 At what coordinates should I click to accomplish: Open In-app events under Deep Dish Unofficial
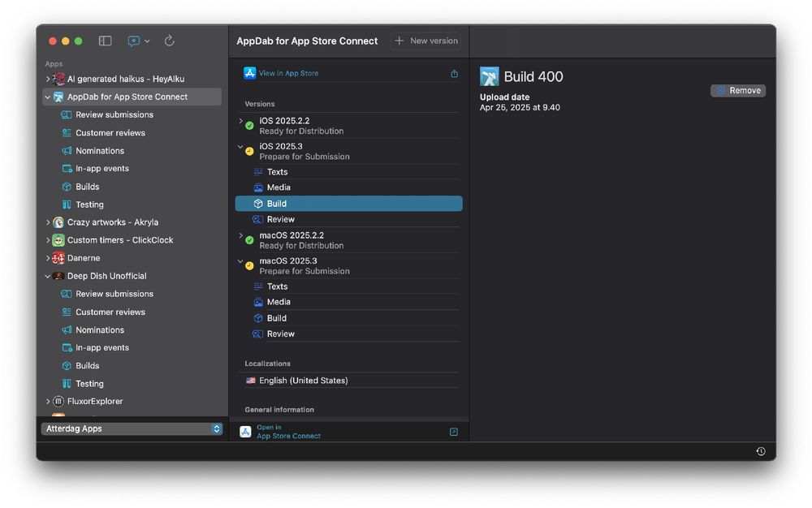point(102,347)
